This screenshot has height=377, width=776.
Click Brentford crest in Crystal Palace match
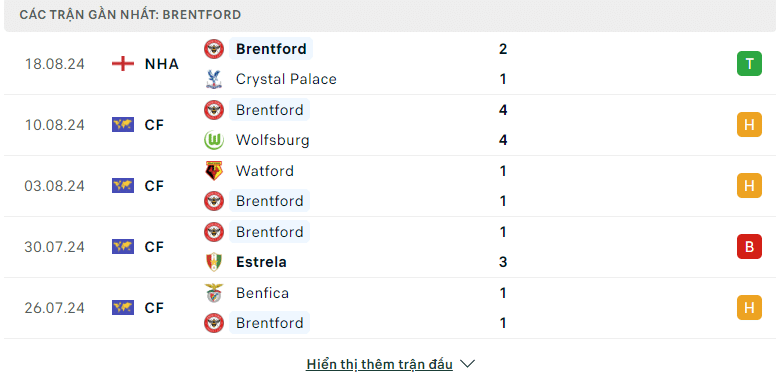214,49
